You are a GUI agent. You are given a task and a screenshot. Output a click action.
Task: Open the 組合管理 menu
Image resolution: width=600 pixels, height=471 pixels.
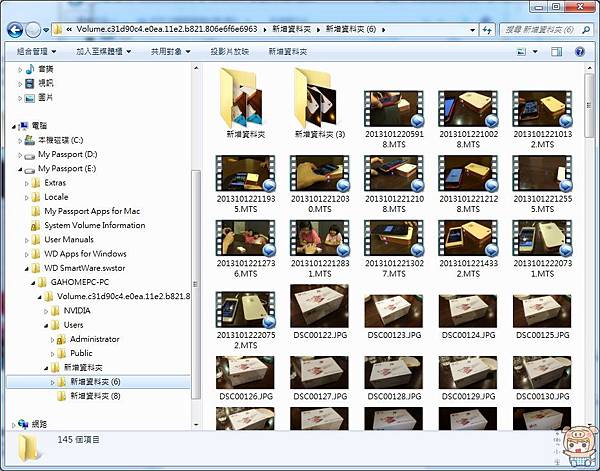point(36,51)
